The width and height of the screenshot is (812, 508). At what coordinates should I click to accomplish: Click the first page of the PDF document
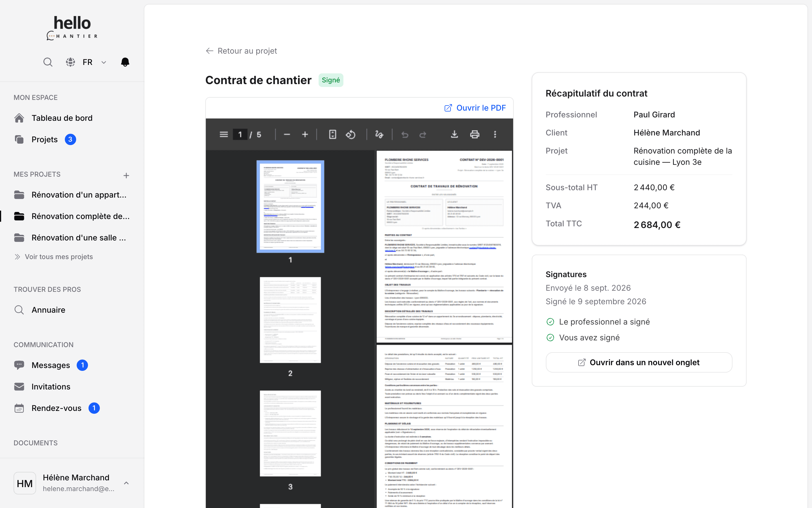pos(444,246)
